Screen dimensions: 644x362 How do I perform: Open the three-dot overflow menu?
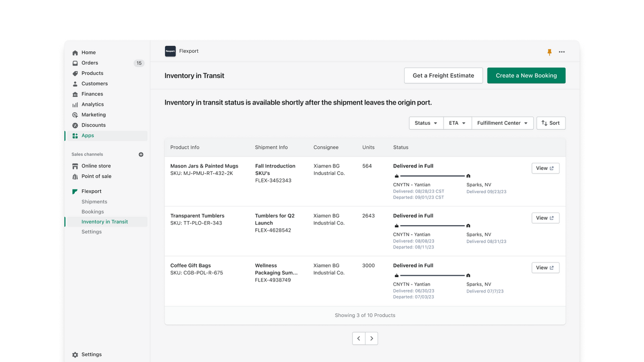562,51
